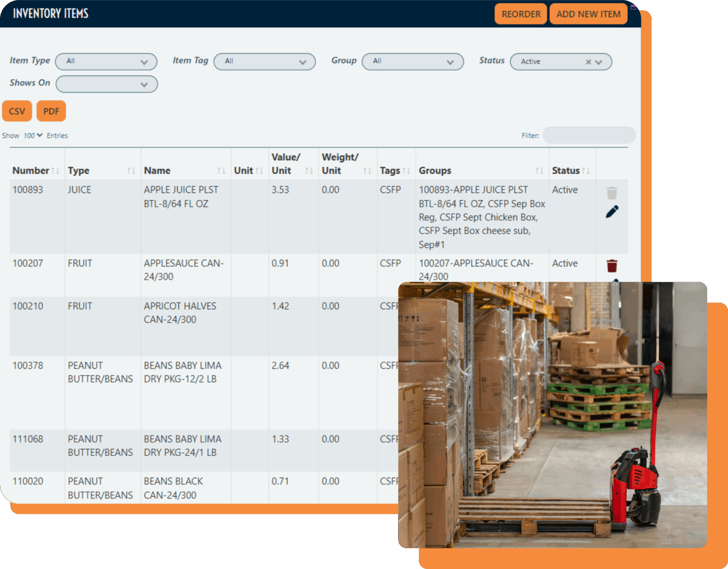
Task: Open the Item Type dropdown
Action: pos(106,62)
